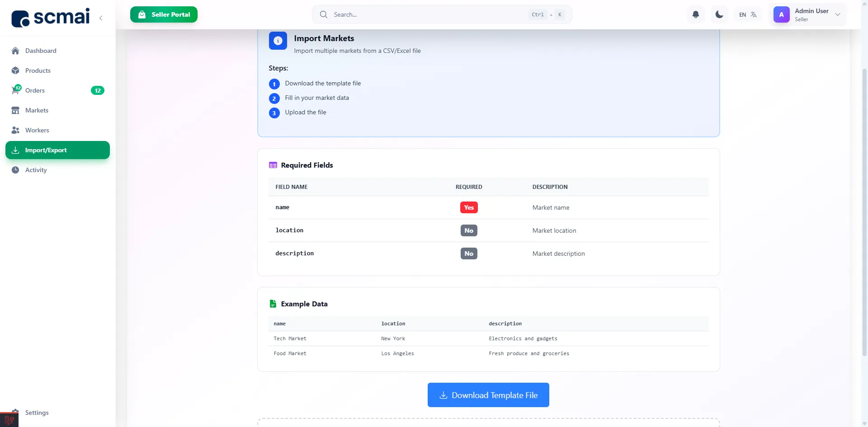Image resolution: width=868 pixels, height=427 pixels.
Task: Click the Activity clock icon
Action: tap(15, 170)
